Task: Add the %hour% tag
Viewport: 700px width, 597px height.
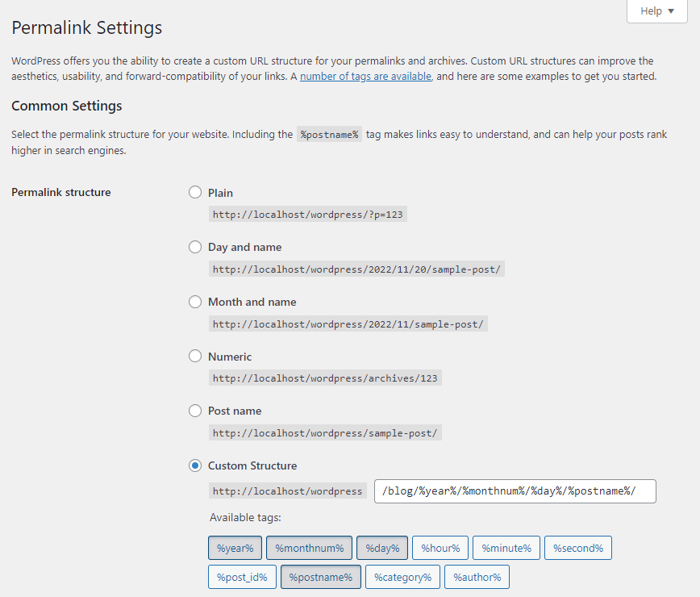Action: [440, 547]
